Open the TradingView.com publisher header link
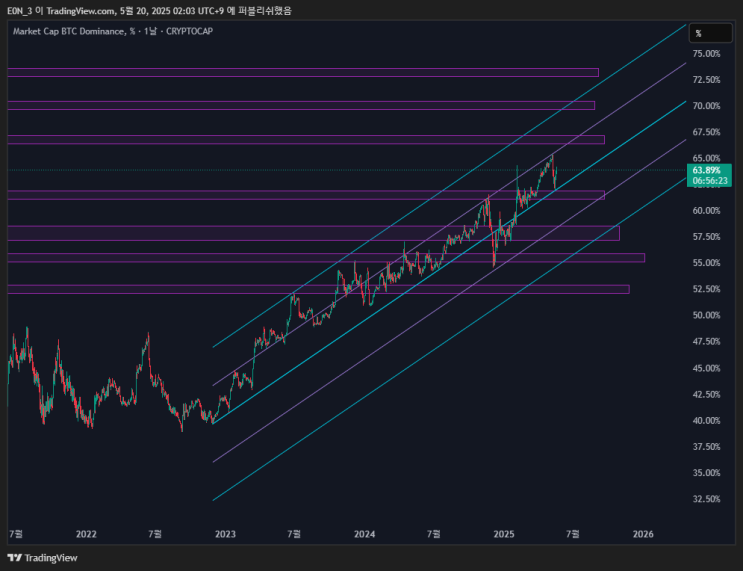 click(80, 10)
